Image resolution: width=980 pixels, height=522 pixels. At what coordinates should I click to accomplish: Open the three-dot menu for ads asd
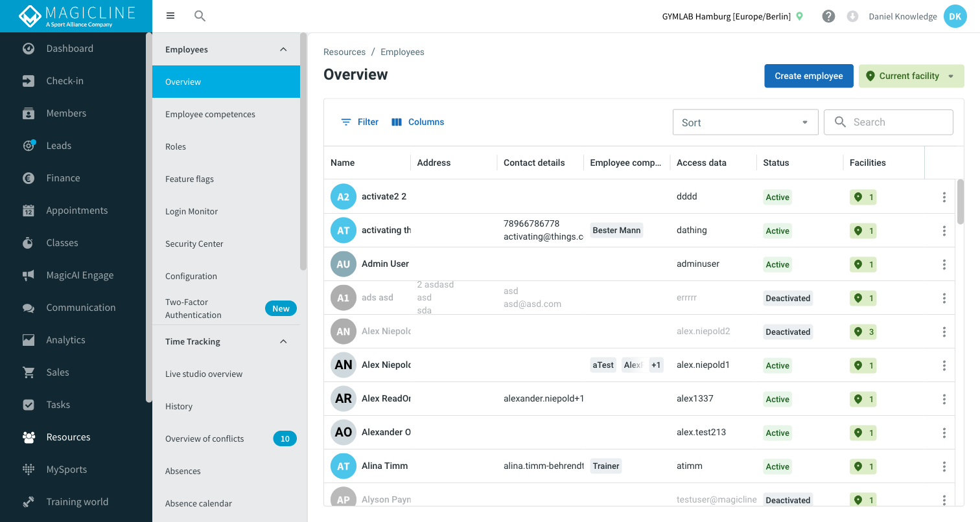coord(944,298)
